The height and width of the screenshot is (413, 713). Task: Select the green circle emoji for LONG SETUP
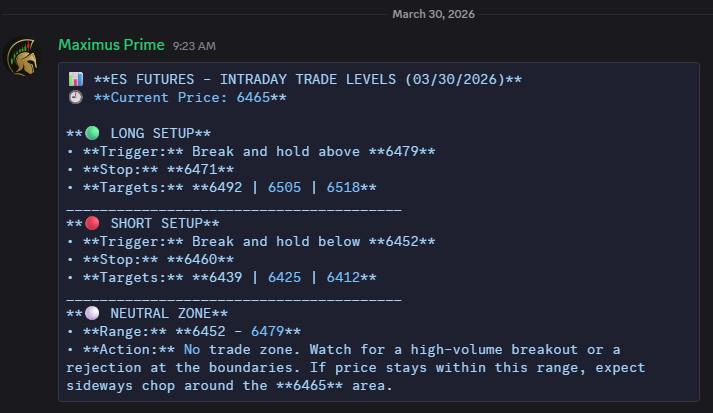pos(92,133)
